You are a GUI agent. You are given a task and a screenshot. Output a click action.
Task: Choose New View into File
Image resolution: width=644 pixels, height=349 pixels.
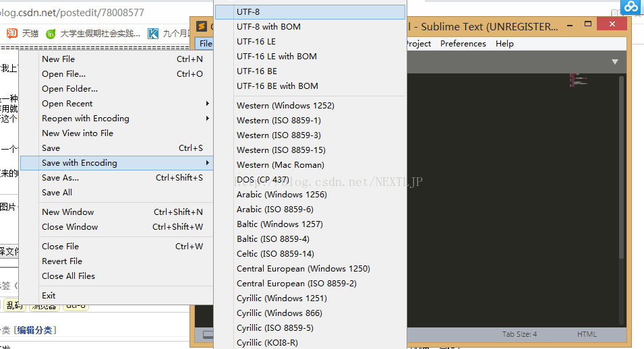coord(116,133)
